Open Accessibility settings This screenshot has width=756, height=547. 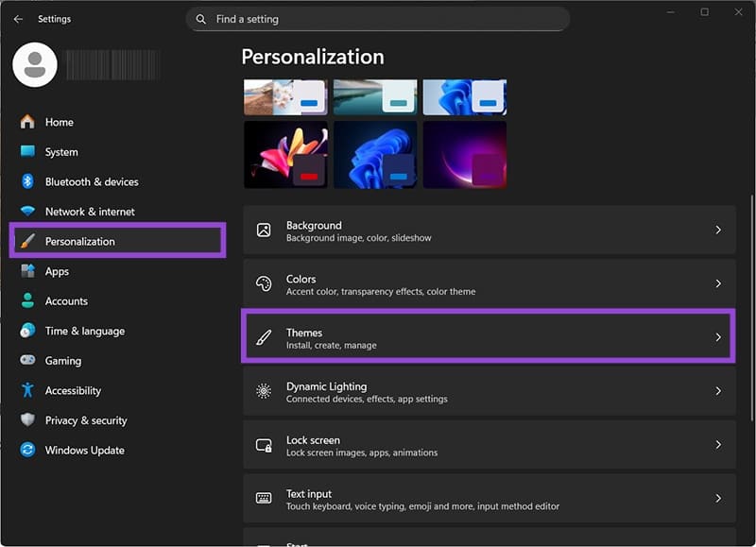tap(117, 390)
